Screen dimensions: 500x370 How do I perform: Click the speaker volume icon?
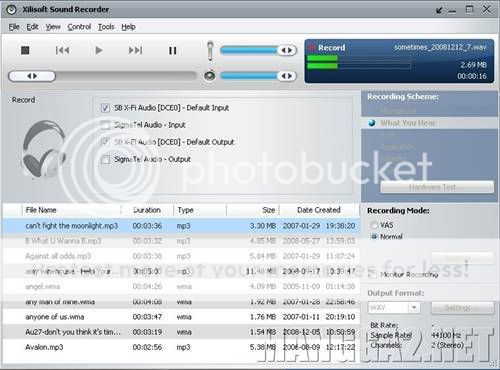pos(210,76)
